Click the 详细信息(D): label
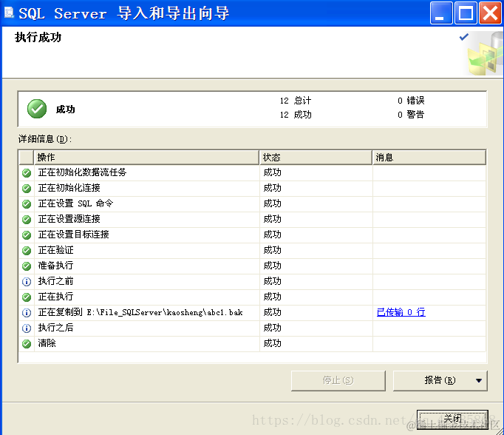Image resolution: width=504 pixels, height=435 pixels. click(45, 139)
